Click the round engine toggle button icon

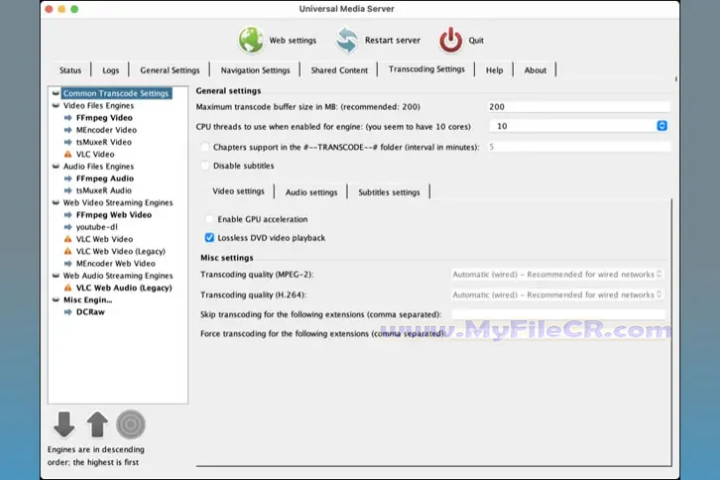pos(131,424)
